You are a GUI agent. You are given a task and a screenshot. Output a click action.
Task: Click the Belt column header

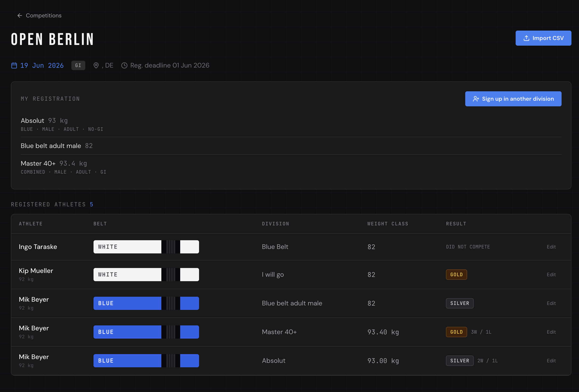point(100,224)
